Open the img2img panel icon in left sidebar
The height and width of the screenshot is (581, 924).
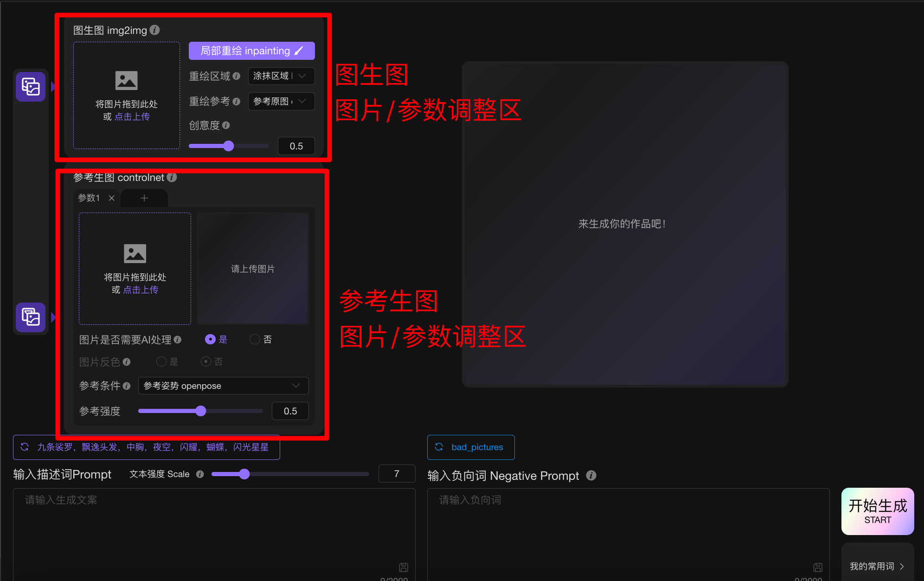click(30, 86)
